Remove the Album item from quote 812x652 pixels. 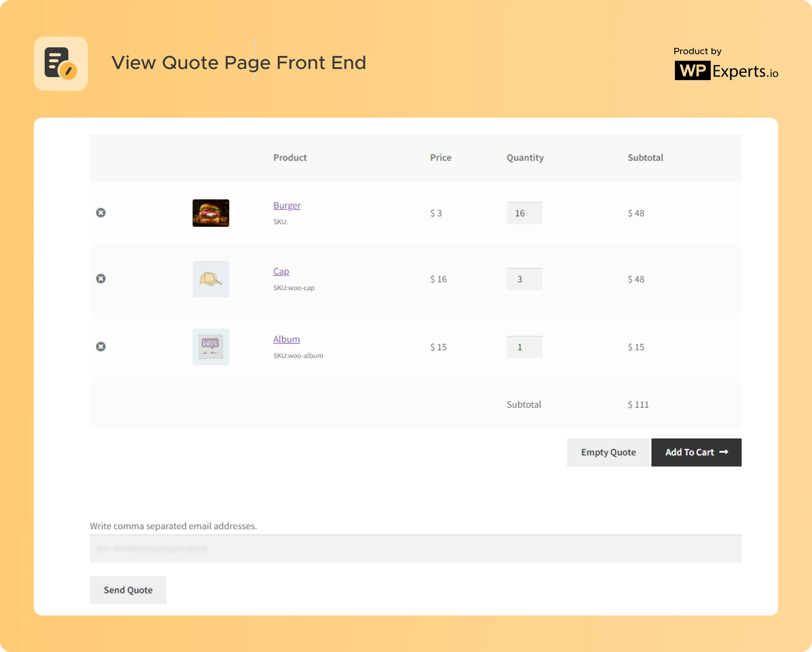tap(100, 346)
